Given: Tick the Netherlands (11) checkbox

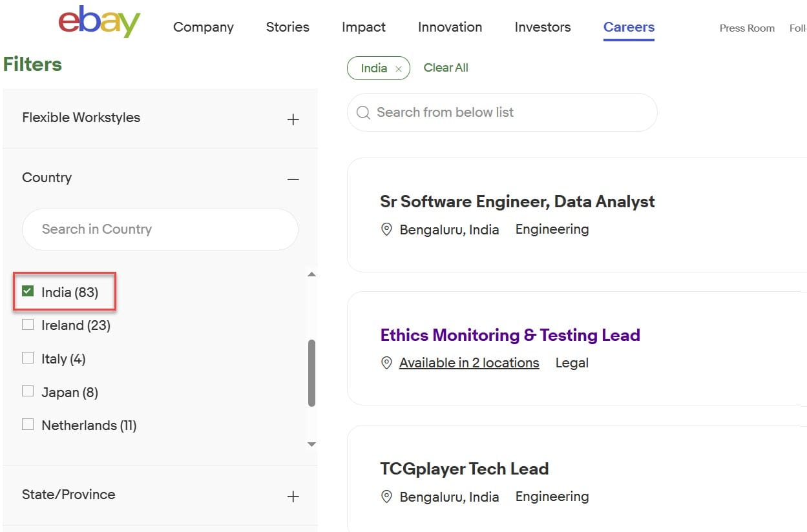Looking at the screenshot, I should coord(28,425).
